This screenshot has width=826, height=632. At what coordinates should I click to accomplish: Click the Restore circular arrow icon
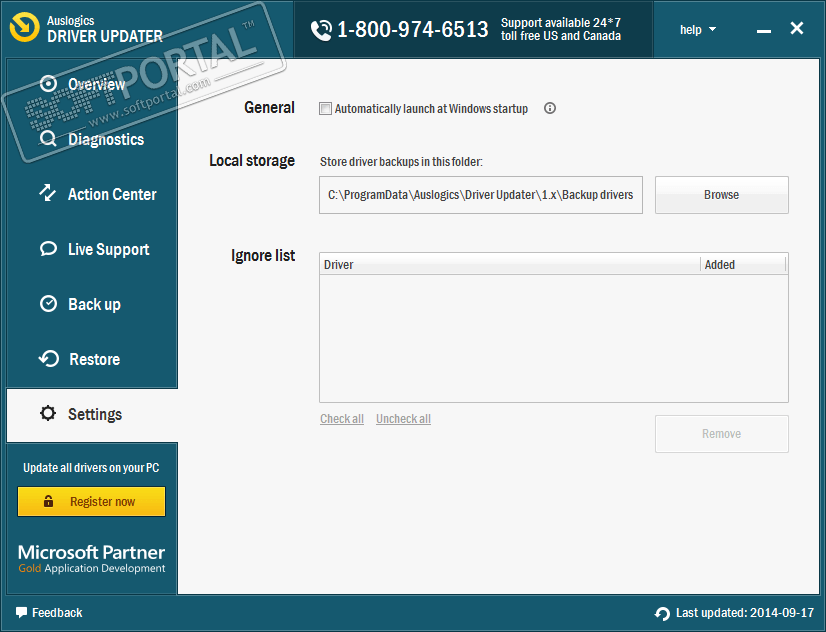coord(48,359)
